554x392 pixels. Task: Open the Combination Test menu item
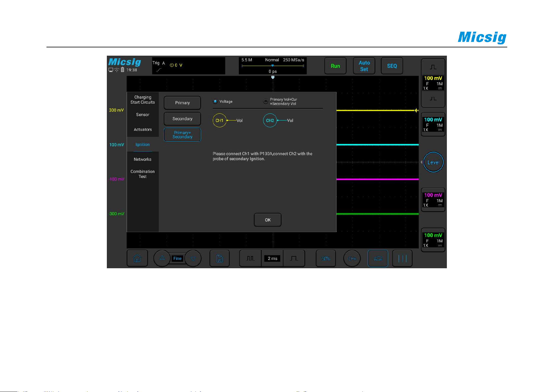(x=143, y=174)
